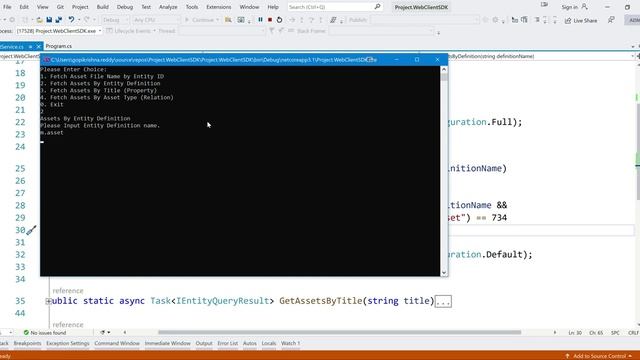
Task: Open the feedback icon beside Live Share
Action: point(611,20)
